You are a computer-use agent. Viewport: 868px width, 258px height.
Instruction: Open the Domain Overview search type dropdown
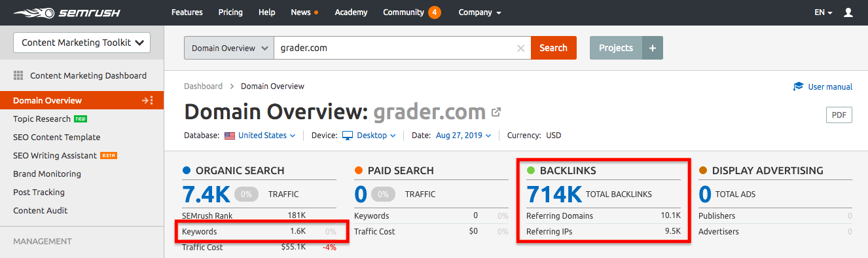(229, 48)
